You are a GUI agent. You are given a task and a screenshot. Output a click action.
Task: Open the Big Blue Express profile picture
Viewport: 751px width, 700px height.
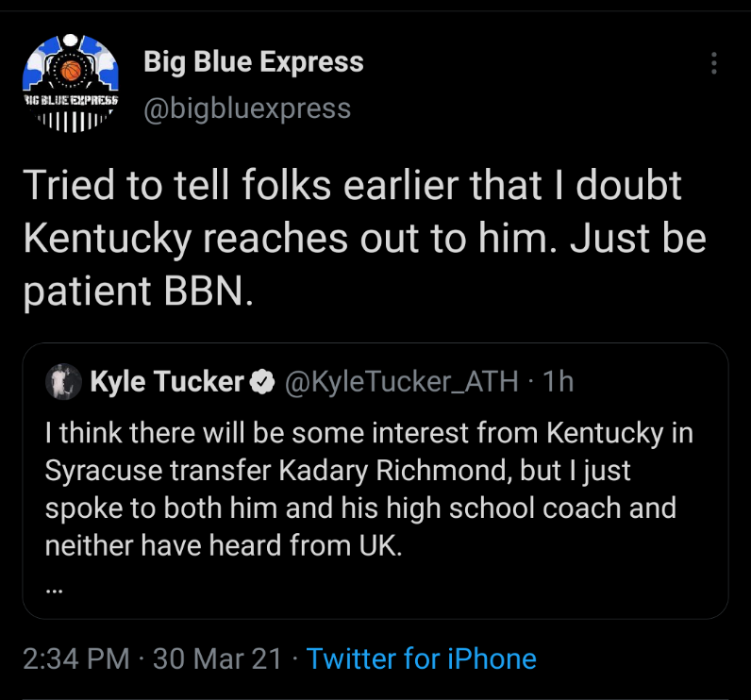pyautogui.click(x=71, y=83)
